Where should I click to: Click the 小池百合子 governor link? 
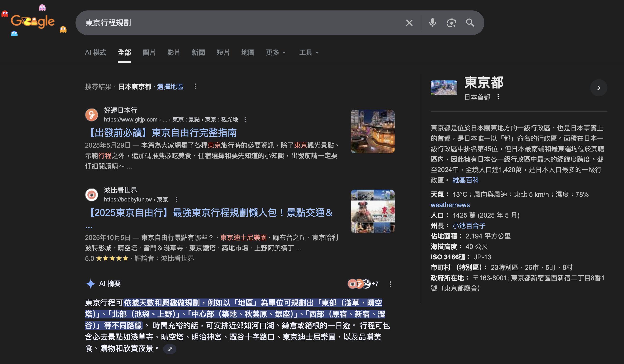(469, 226)
